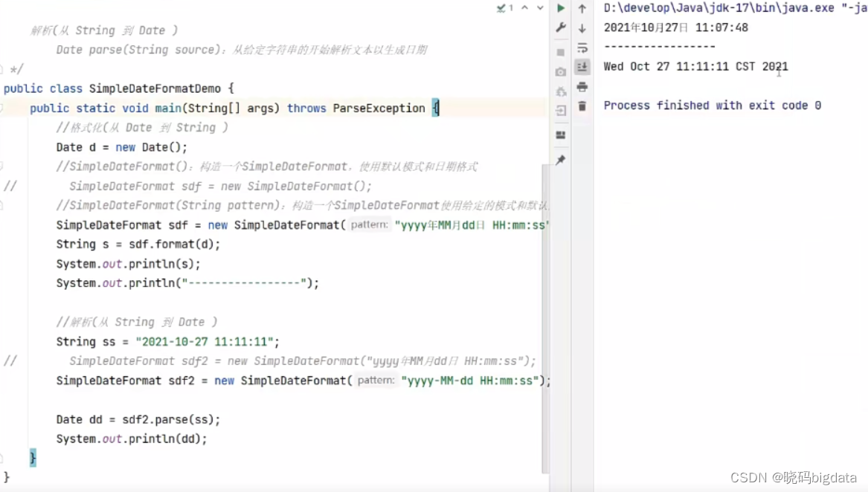Click highlighted closing brace of main
Viewport: 868px width, 492px height.
point(33,458)
